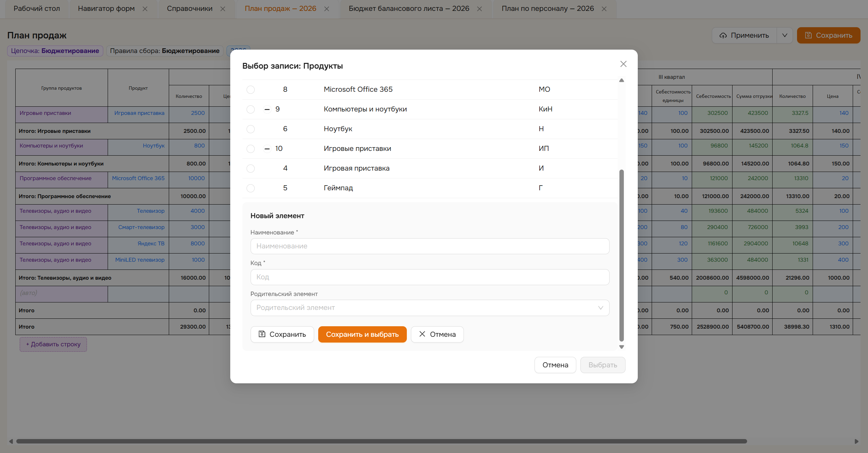Close the План продаж – 2026 tab
The image size is (868, 453).
[327, 9]
